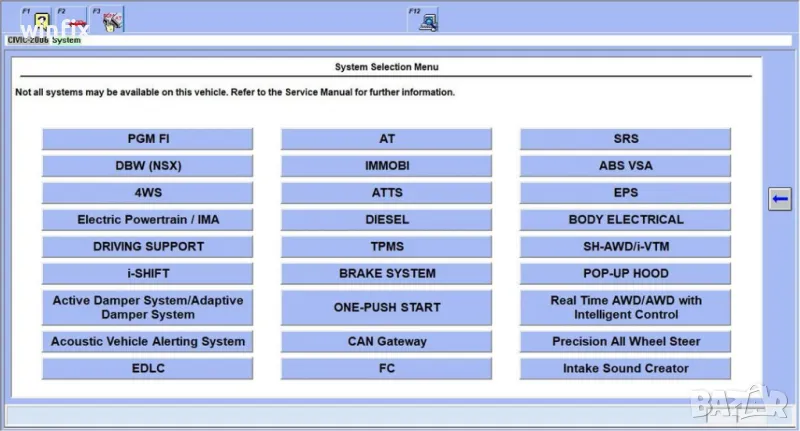The width and height of the screenshot is (800, 431).
Task: Open the TPMS system
Action: click(386, 247)
